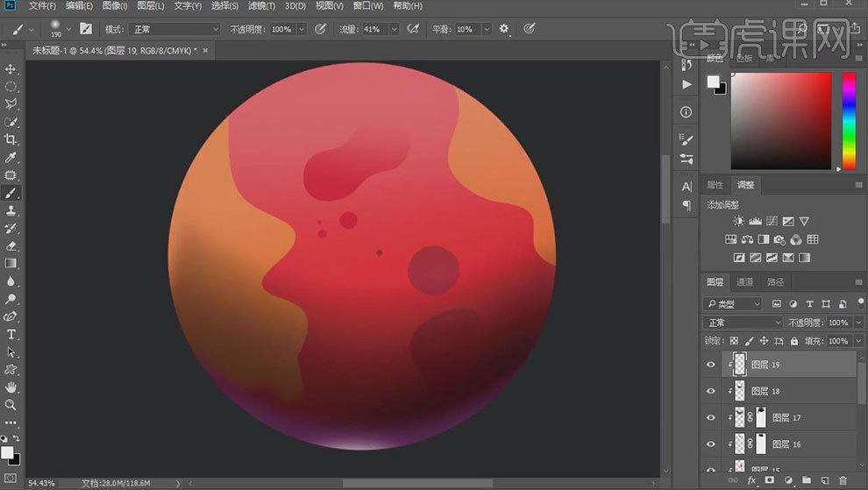Screen dimensions: 868x490
Task: Click the delete layer trash icon
Action: tap(843, 480)
